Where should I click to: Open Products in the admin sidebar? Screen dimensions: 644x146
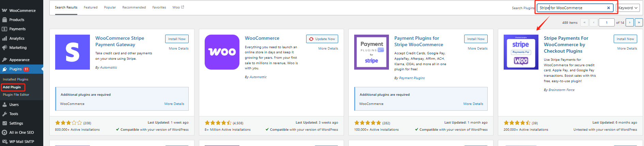pyautogui.click(x=17, y=20)
